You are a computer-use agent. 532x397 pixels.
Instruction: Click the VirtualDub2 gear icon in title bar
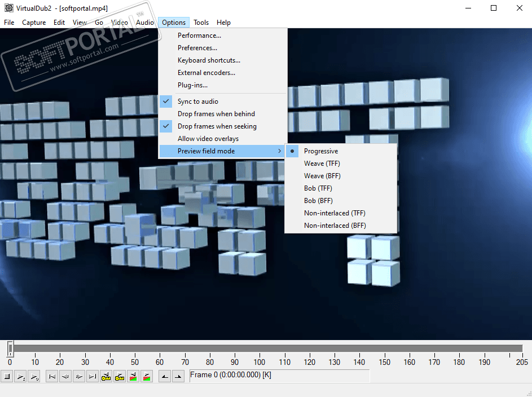coord(9,8)
